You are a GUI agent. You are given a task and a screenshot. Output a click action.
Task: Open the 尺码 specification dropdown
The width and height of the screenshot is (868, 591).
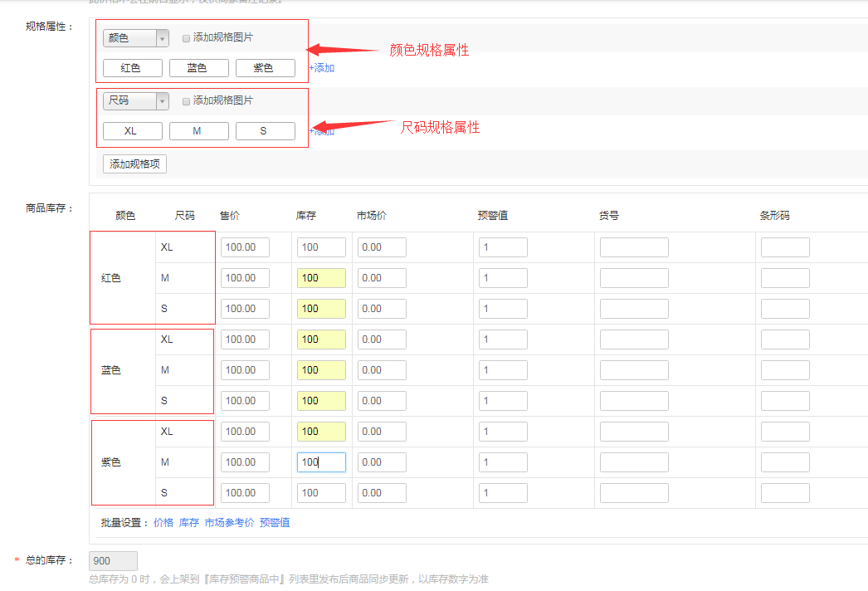pos(135,100)
